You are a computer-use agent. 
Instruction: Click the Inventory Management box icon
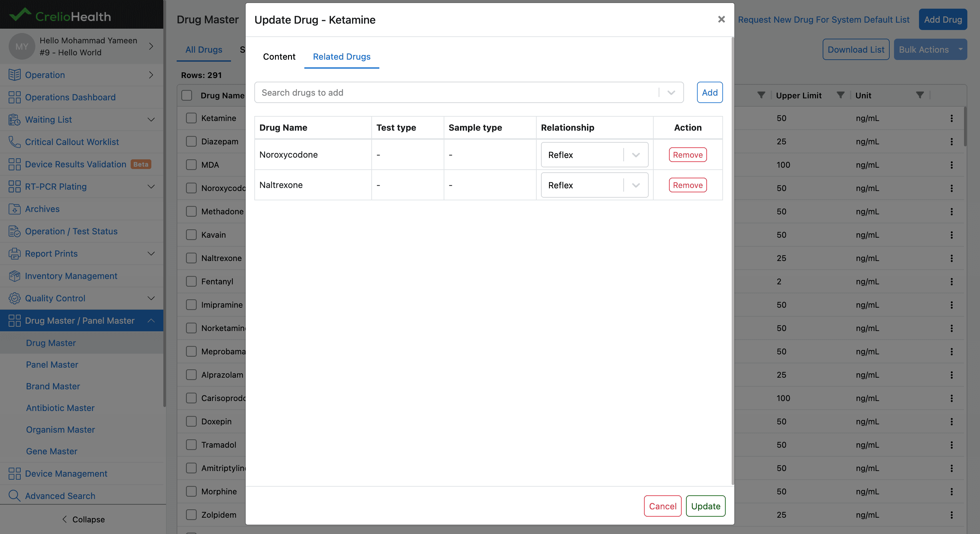[14, 276]
